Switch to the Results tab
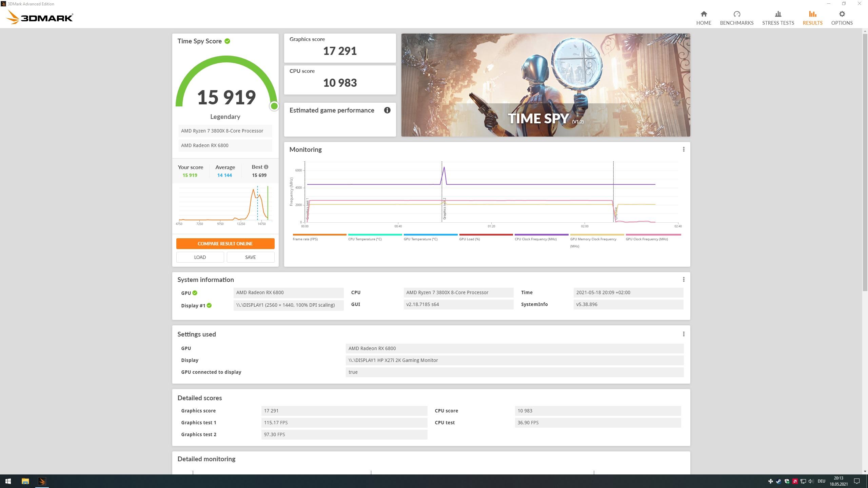 [x=812, y=18]
